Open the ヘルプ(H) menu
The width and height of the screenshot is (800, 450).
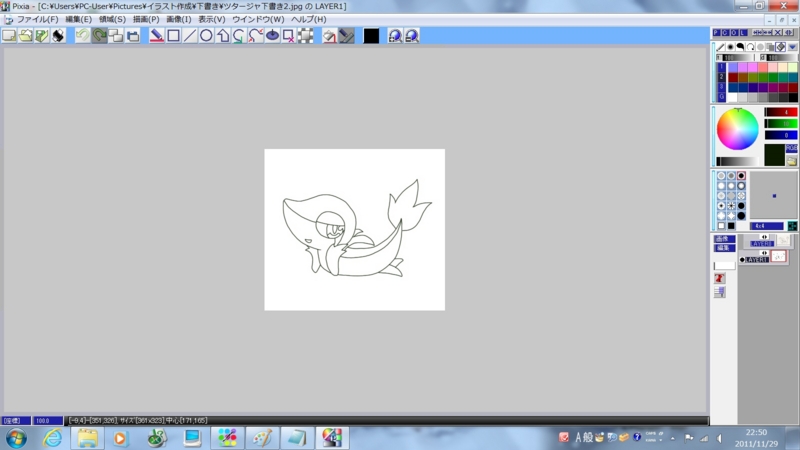click(x=309, y=19)
